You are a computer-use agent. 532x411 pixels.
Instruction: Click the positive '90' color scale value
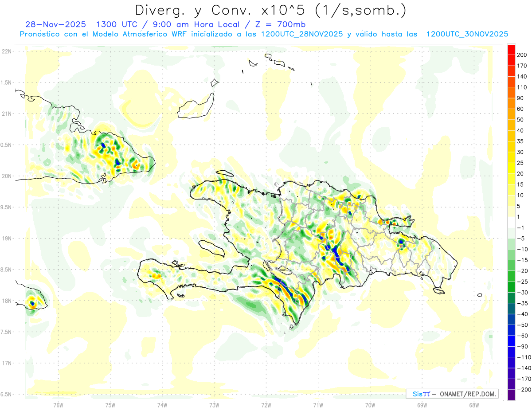pos(520,98)
